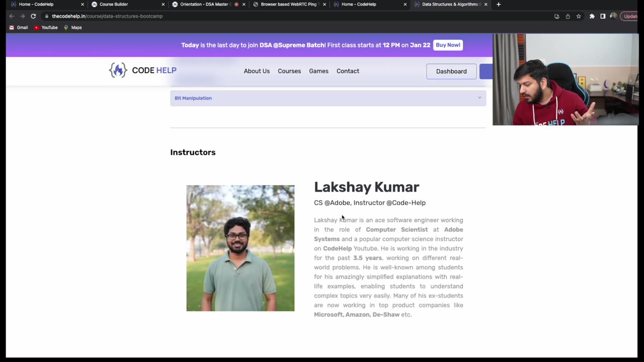
Task: Open the Extensions puzzle icon
Action: point(592,16)
